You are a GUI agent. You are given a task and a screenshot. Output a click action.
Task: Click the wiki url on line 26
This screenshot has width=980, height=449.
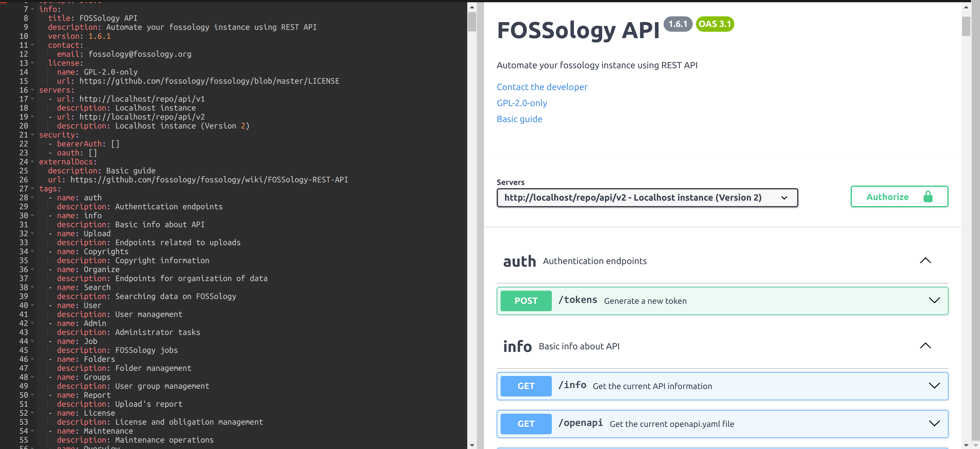[209, 180]
